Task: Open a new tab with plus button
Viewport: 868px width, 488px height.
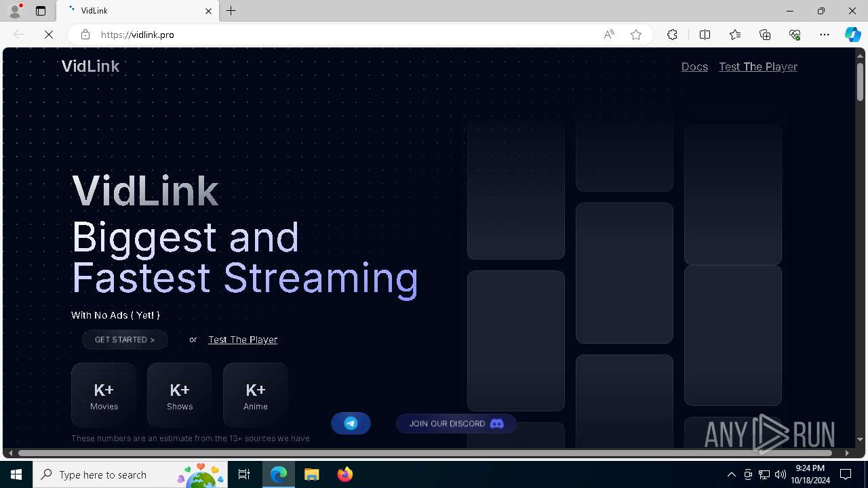Action: [231, 11]
